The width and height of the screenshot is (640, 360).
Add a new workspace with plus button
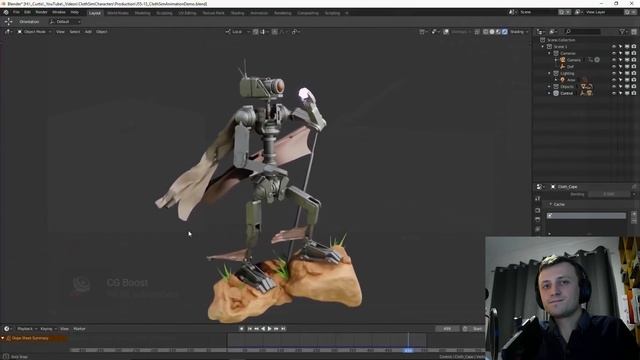pos(347,13)
